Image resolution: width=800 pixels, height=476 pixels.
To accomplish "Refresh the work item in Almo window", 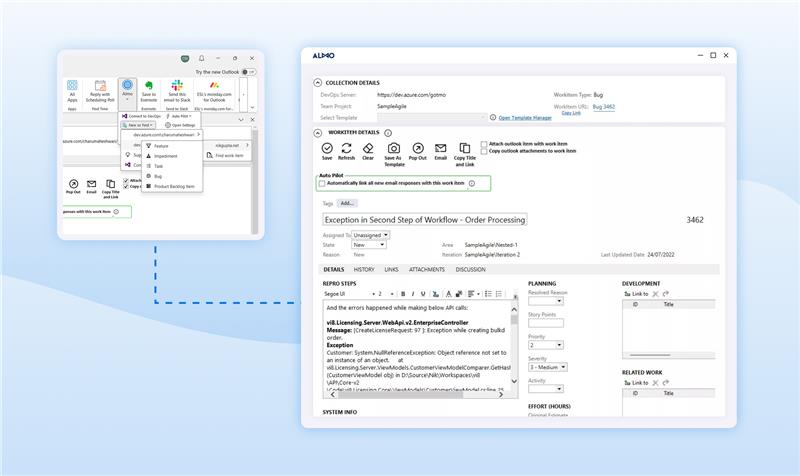I will (346, 148).
